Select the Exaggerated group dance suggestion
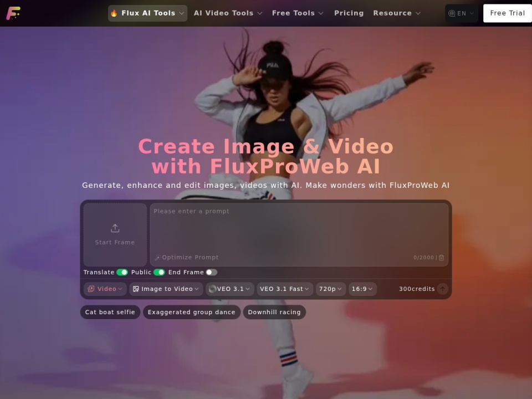The height and width of the screenshot is (399, 532). (x=191, y=312)
